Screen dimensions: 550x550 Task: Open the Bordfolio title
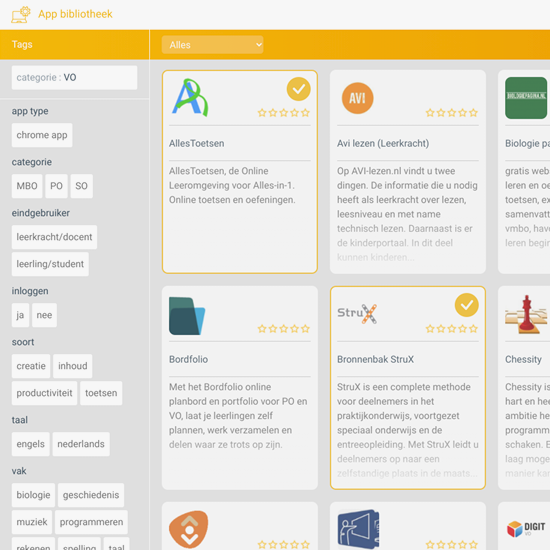(188, 359)
